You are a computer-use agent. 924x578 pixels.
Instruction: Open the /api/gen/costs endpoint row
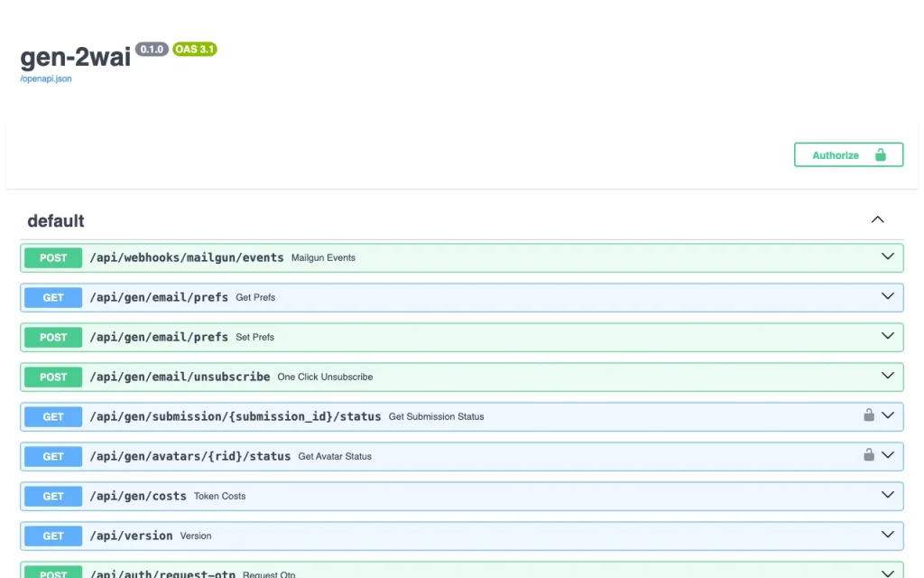(x=461, y=496)
